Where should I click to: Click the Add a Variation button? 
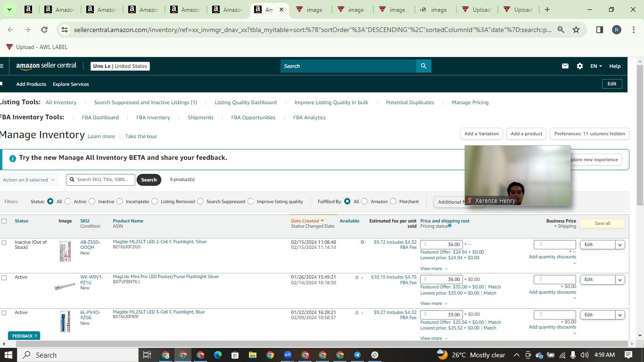click(481, 134)
